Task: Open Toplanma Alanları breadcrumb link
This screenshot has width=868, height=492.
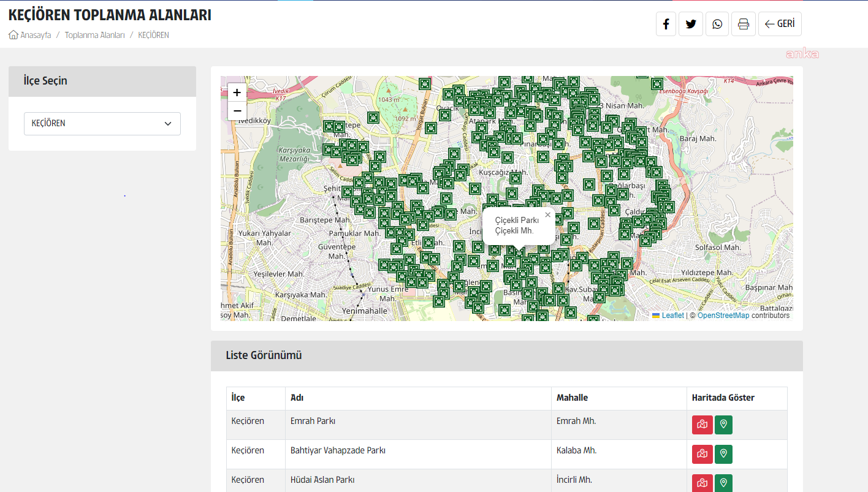Action: 94,35
